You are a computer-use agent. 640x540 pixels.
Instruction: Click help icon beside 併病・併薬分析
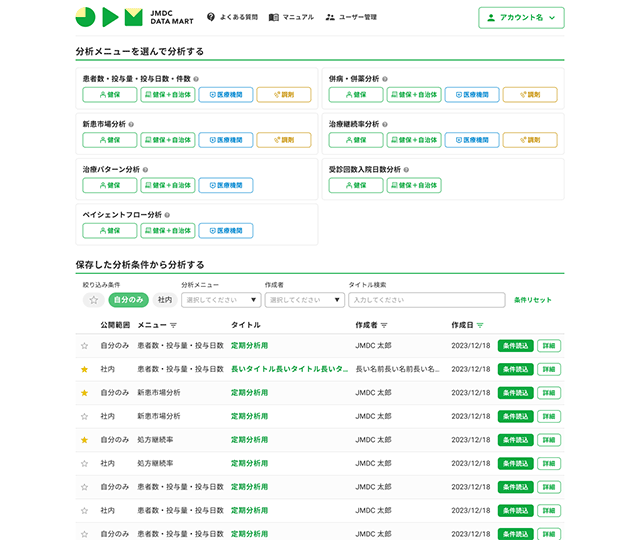coord(385,78)
